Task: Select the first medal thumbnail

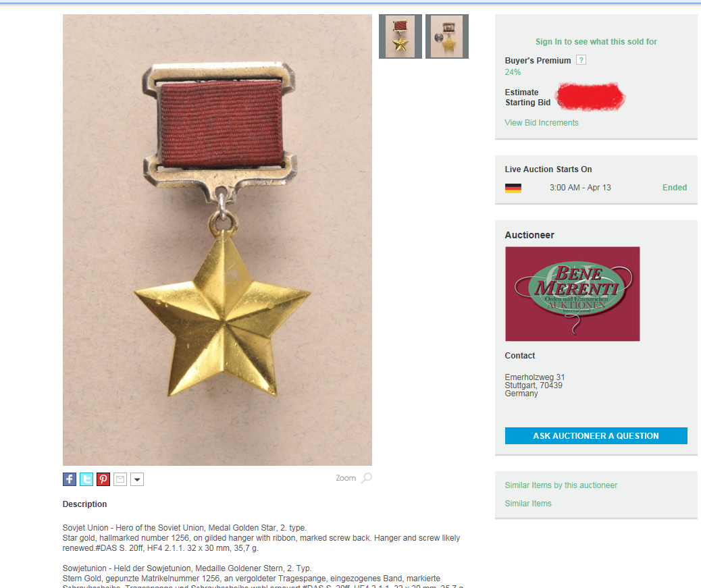Action: pyautogui.click(x=400, y=36)
